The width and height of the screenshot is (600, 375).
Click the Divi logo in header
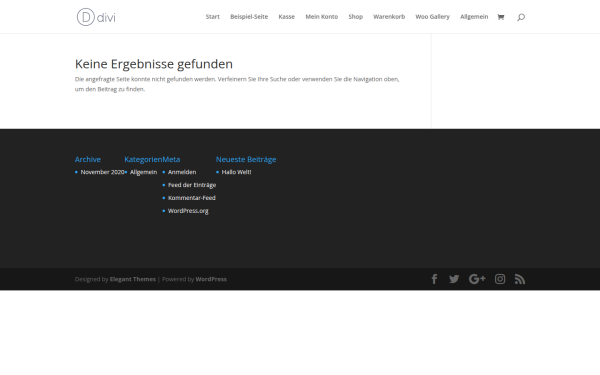96,17
